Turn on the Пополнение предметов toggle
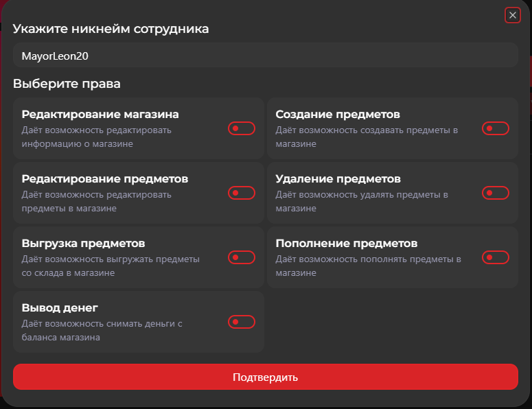 496,257
